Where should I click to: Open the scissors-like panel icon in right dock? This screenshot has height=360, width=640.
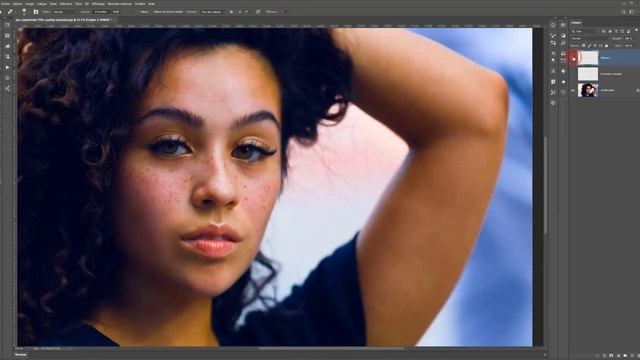point(553,92)
